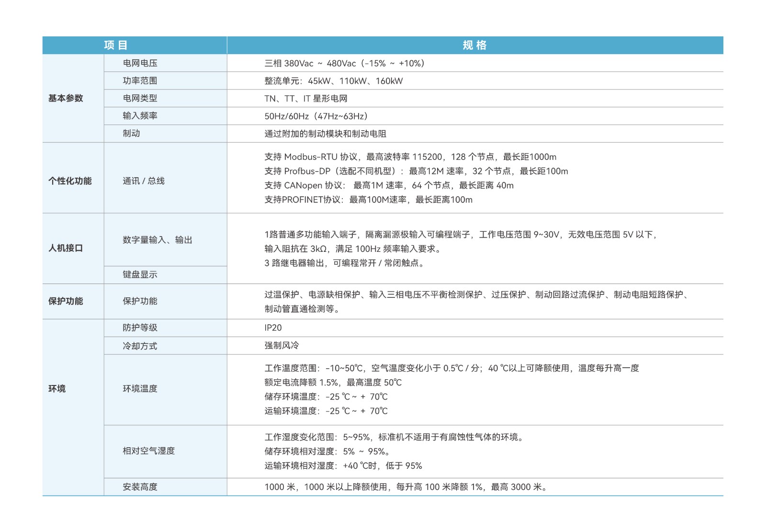Click the IP20 protection rating value

tap(273, 328)
